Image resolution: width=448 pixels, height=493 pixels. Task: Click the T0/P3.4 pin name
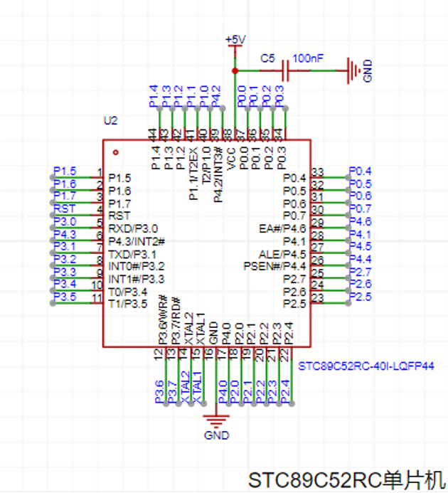click(127, 292)
